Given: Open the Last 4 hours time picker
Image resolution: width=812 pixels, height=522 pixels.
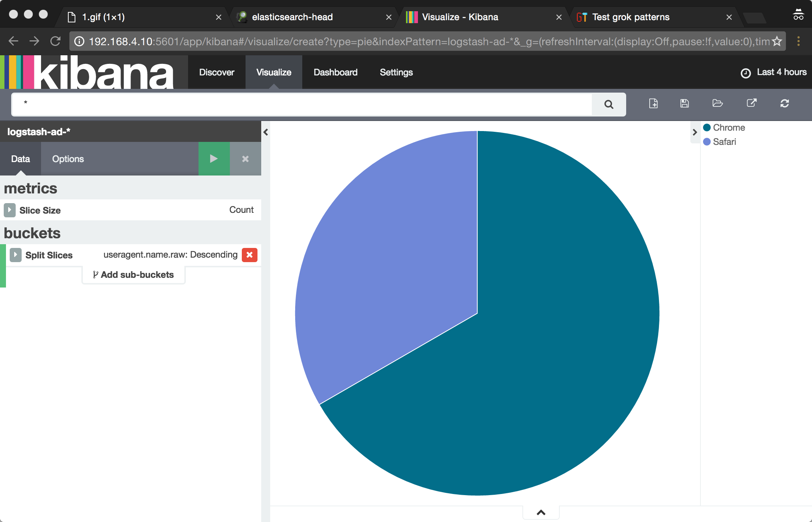Looking at the screenshot, I should pos(774,72).
